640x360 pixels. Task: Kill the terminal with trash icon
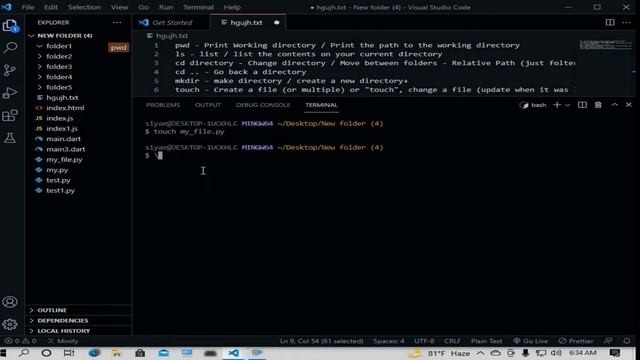(598, 105)
